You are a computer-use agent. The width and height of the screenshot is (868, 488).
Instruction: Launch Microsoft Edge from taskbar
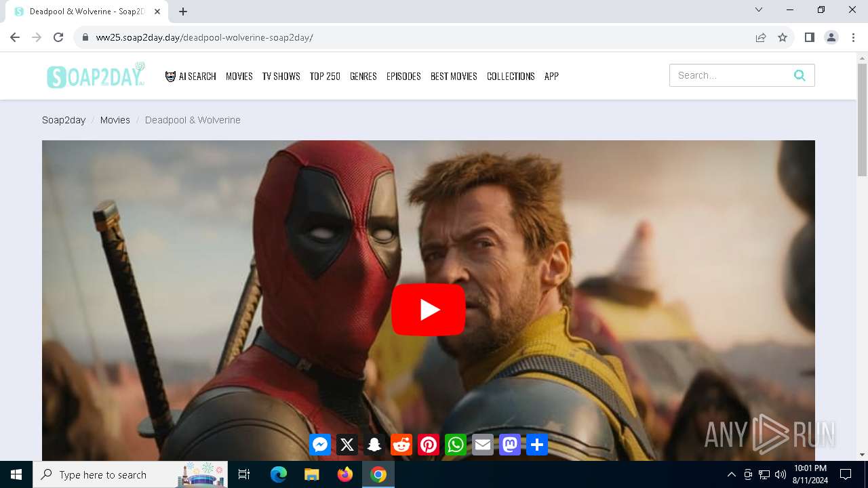(x=279, y=474)
